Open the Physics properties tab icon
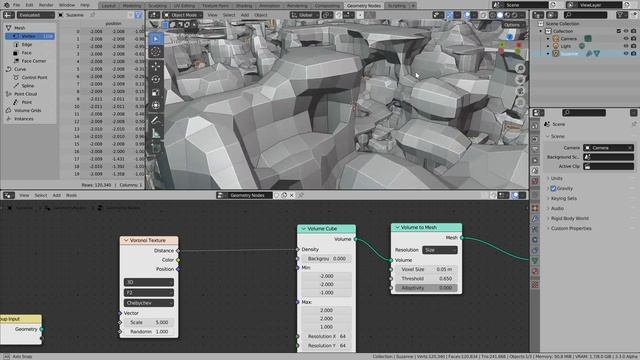Screen dimensions: 640x360 click(535, 240)
